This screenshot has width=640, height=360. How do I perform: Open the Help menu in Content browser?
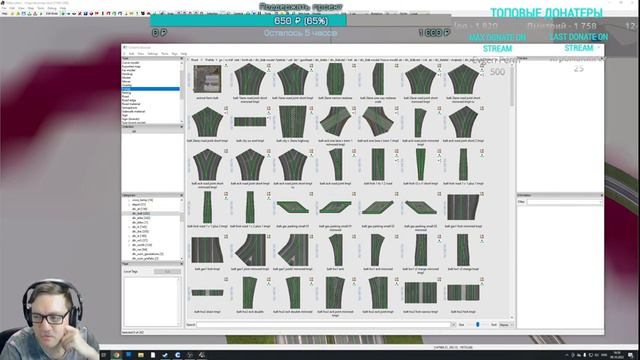pos(184,53)
